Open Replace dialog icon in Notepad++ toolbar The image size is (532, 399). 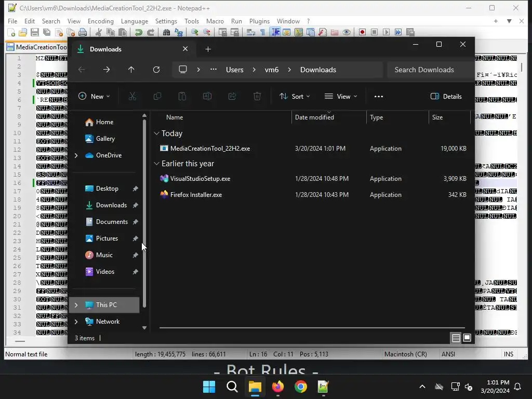[179, 32]
